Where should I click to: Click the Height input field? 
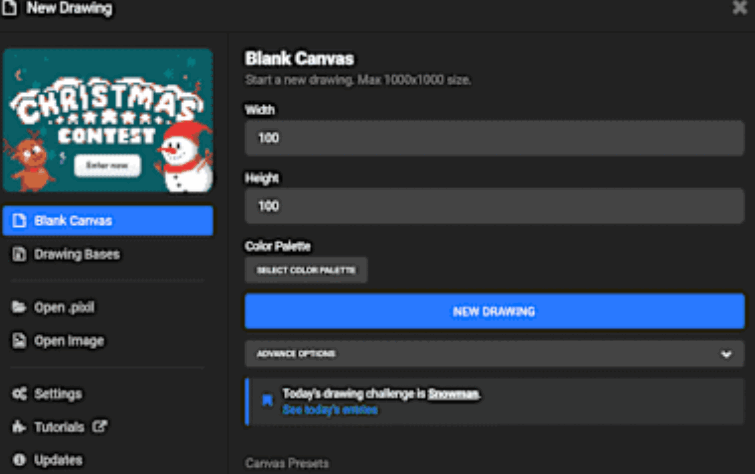point(495,206)
